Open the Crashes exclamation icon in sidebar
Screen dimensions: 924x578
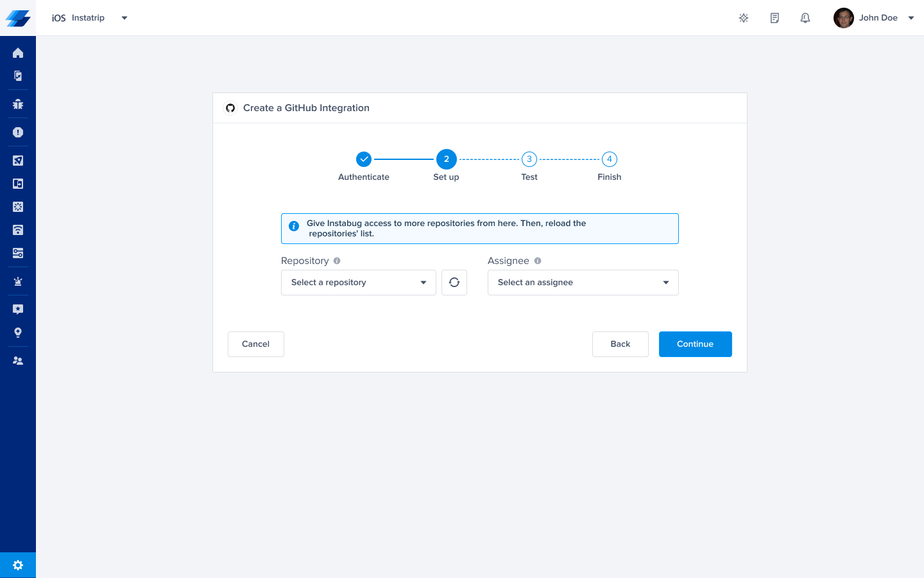pyautogui.click(x=18, y=132)
